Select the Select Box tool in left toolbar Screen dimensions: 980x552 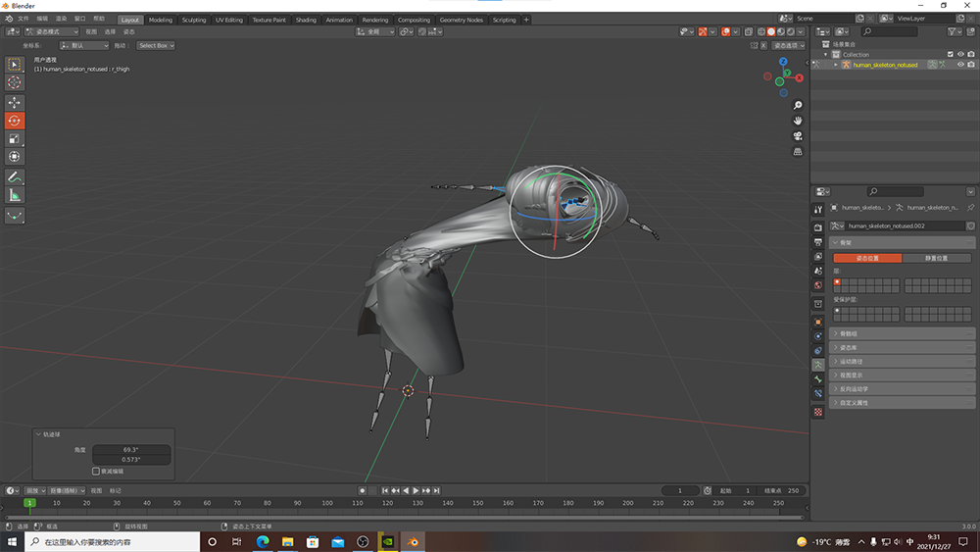pyautogui.click(x=15, y=65)
